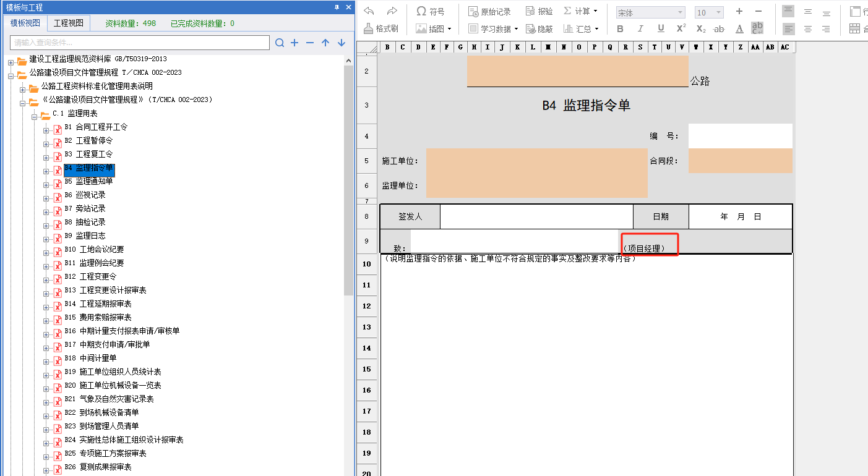
Task: Apply subscript X₂ formatting
Action: (700, 28)
